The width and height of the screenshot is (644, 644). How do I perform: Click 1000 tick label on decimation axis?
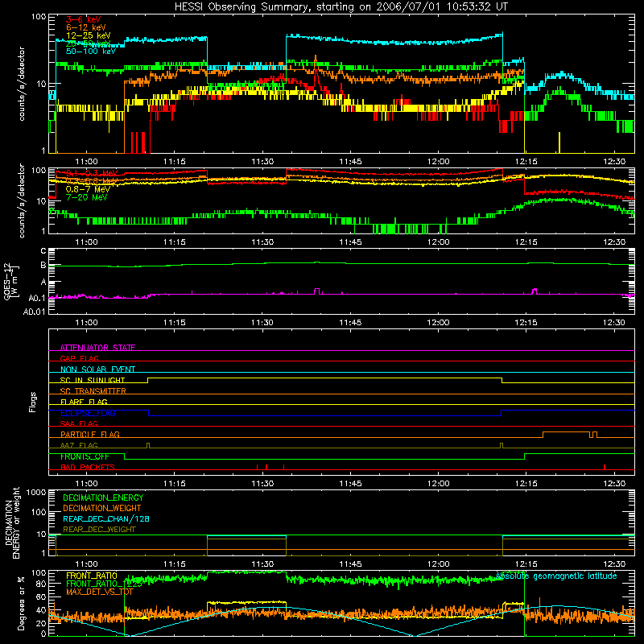(36, 492)
